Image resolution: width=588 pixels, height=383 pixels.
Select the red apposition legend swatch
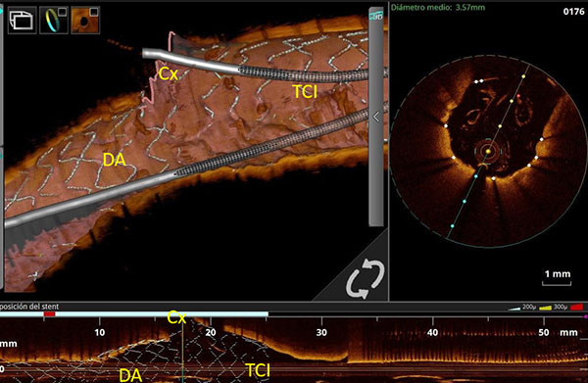click(x=577, y=307)
